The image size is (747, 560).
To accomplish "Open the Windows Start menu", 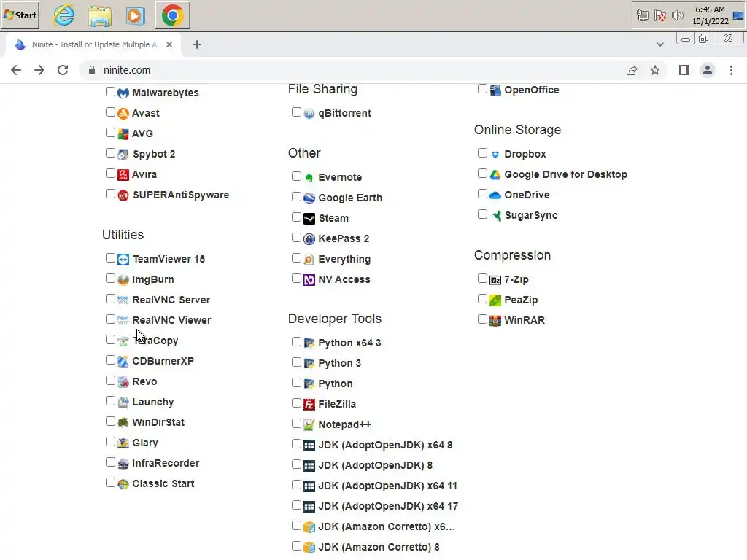I will coord(20,15).
